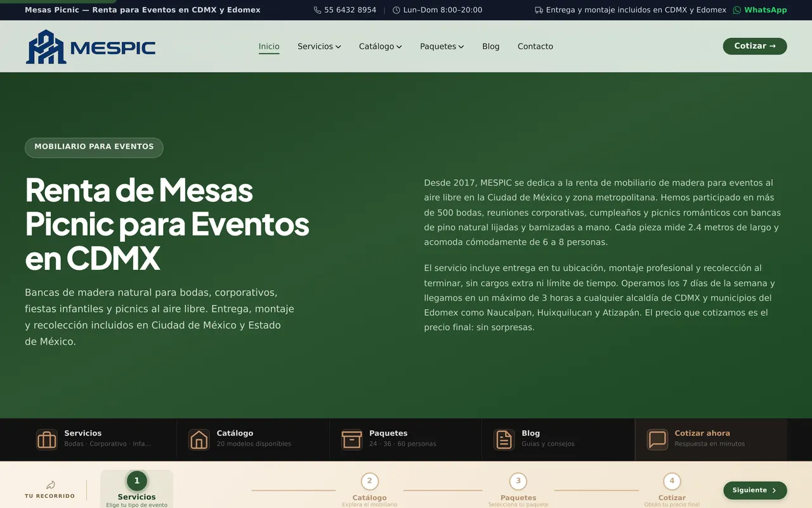The height and width of the screenshot is (508, 812).
Task: Click the WhatsApp icon in top bar
Action: (x=737, y=10)
